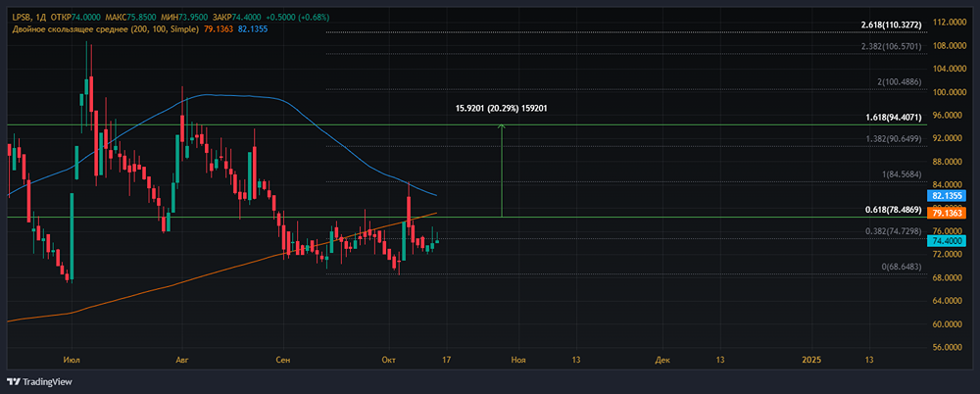Image resolution: width=980 pixels, height=394 pixels.
Task: Select Fibonacci level label 2.382(106.5701)
Action: click(x=890, y=46)
